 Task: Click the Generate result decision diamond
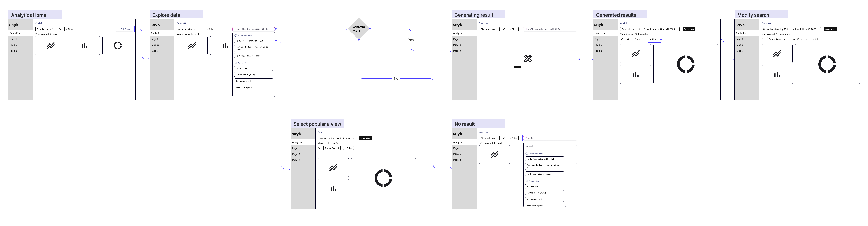[x=359, y=29]
